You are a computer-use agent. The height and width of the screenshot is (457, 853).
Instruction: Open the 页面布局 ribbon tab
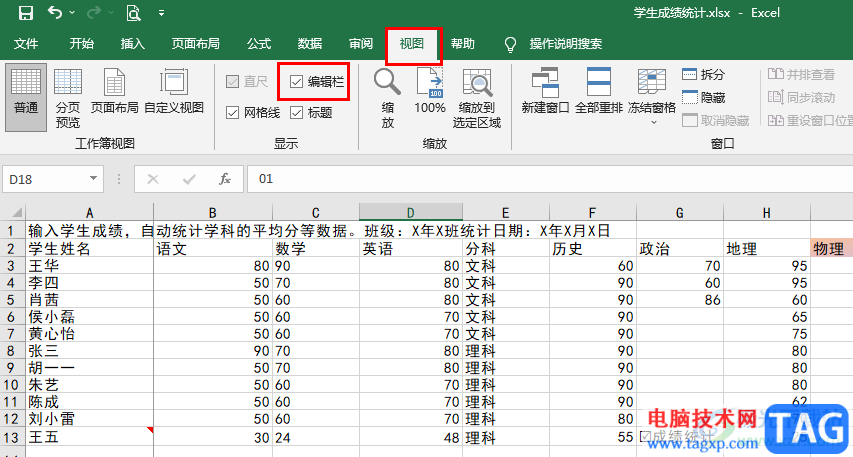pyautogui.click(x=196, y=44)
